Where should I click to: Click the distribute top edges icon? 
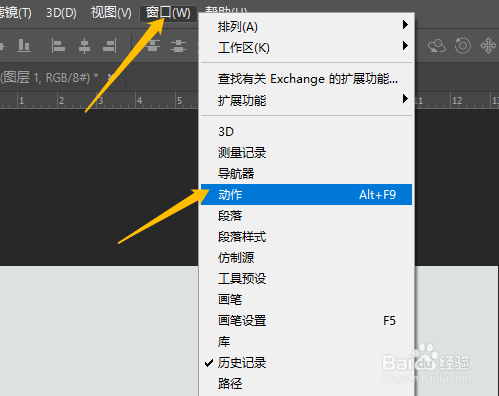(x=153, y=46)
